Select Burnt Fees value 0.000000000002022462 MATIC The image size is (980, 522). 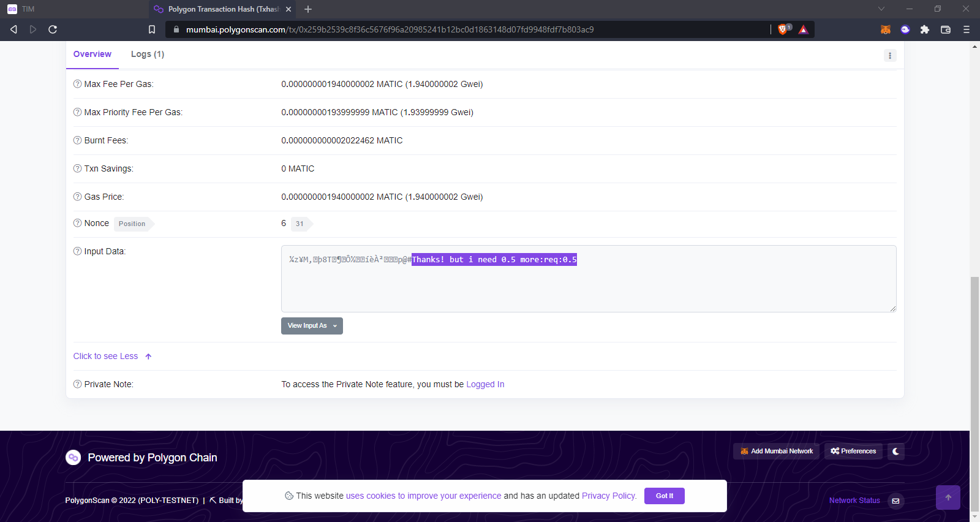click(x=342, y=140)
